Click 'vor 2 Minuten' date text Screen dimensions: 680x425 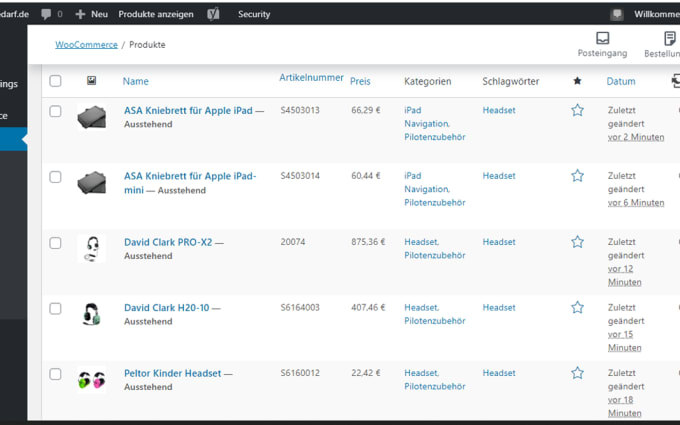636,137
